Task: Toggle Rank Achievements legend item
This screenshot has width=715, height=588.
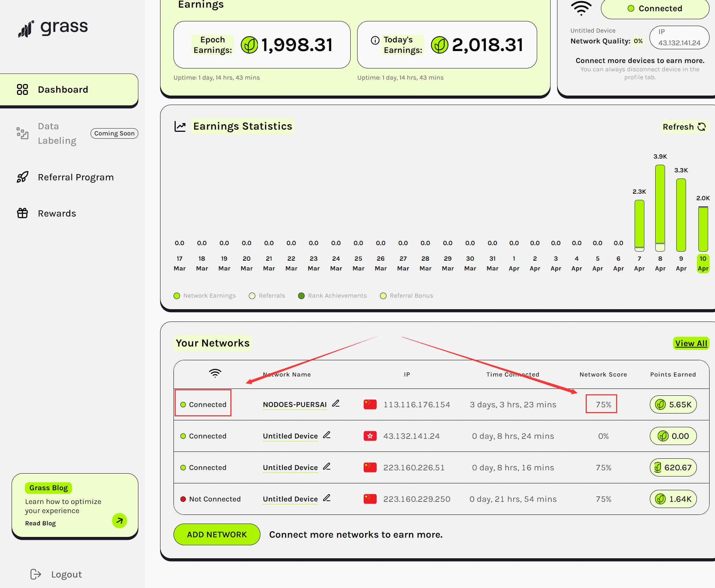Action: coord(333,296)
